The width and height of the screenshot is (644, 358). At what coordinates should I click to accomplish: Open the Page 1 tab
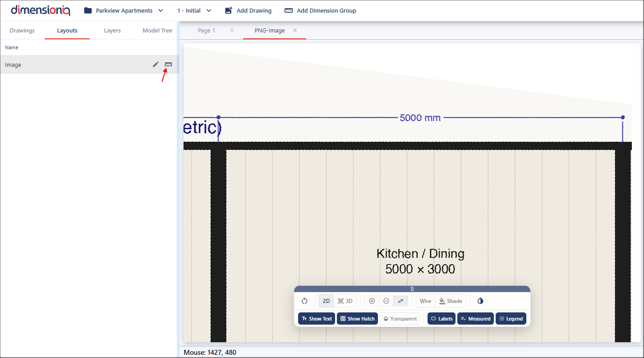coord(207,31)
